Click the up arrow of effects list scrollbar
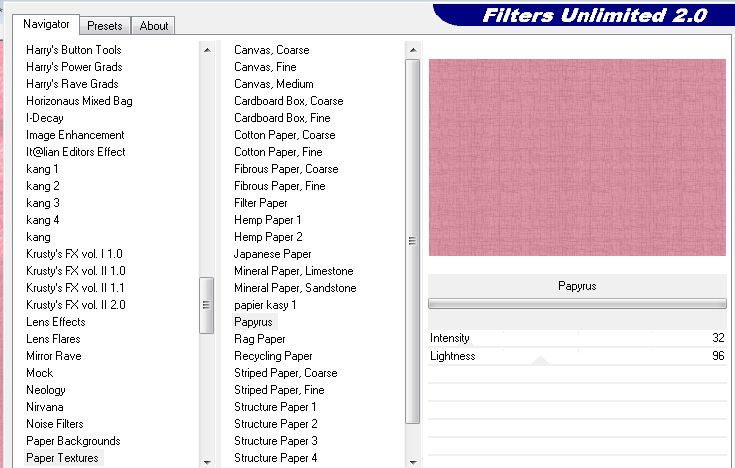735x468 pixels. pyautogui.click(x=412, y=49)
